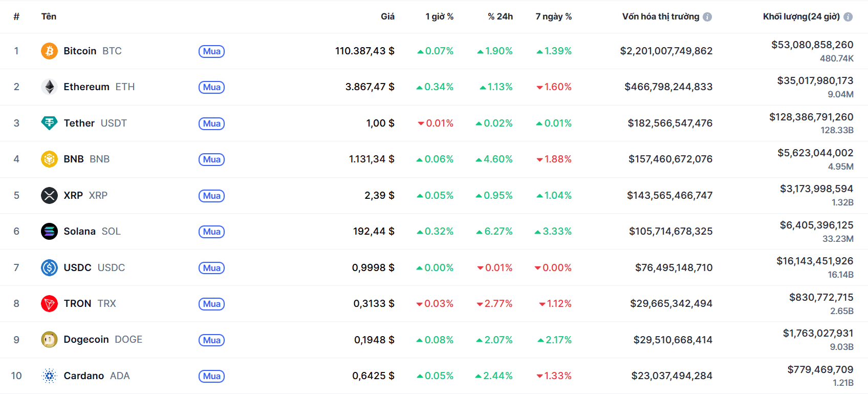Click Mua button for Dogecoin
The image size is (868, 394).
click(x=211, y=340)
